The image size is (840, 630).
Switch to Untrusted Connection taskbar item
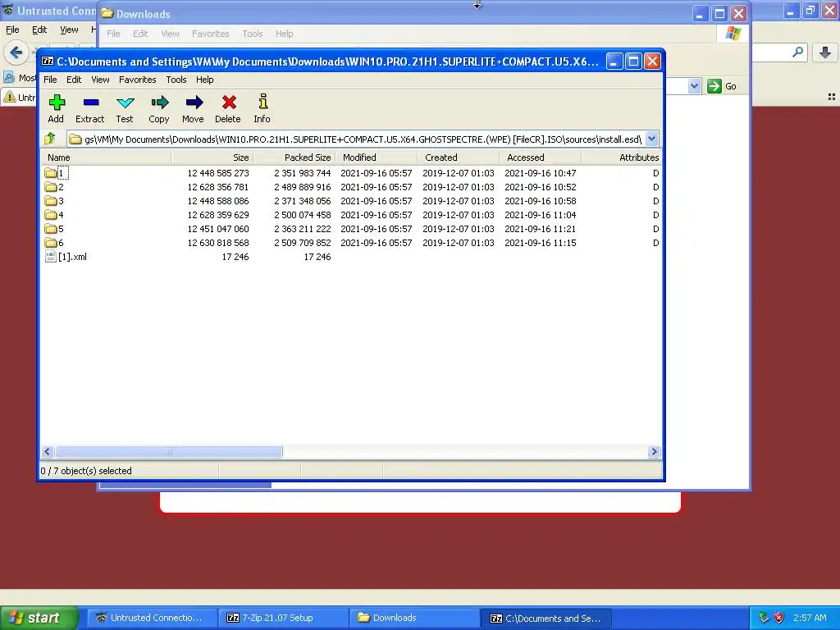(153, 618)
